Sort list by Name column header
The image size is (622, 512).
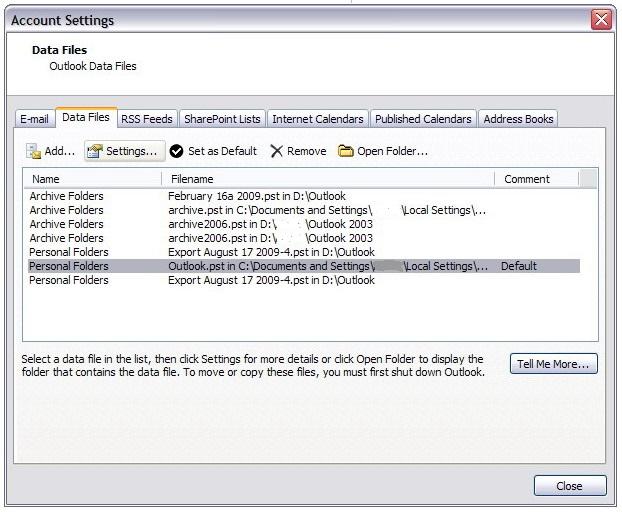coord(90,179)
